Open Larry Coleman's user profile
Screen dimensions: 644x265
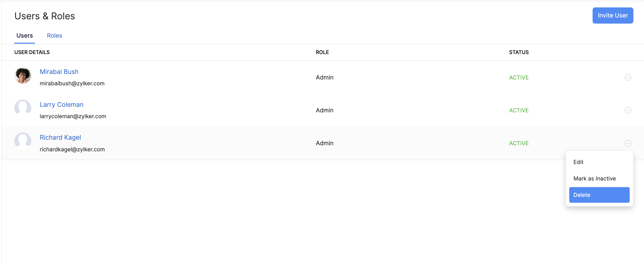tap(61, 104)
